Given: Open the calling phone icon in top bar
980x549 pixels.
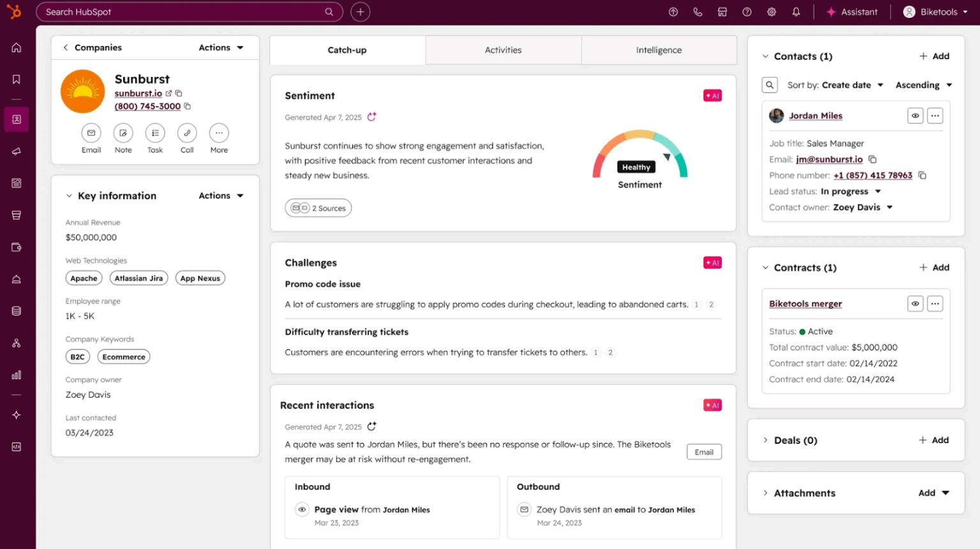Looking at the screenshot, I should (698, 12).
